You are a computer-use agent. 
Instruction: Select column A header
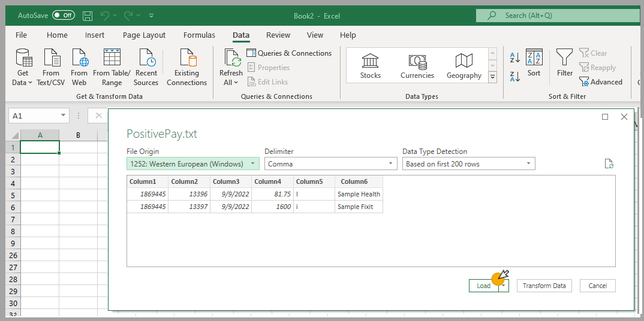[40, 135]
